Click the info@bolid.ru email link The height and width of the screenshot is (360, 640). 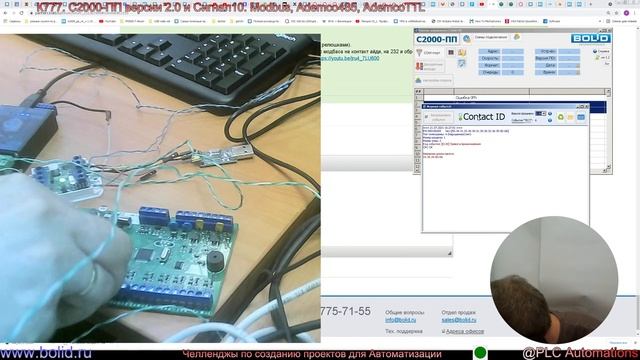click(400, 320)
